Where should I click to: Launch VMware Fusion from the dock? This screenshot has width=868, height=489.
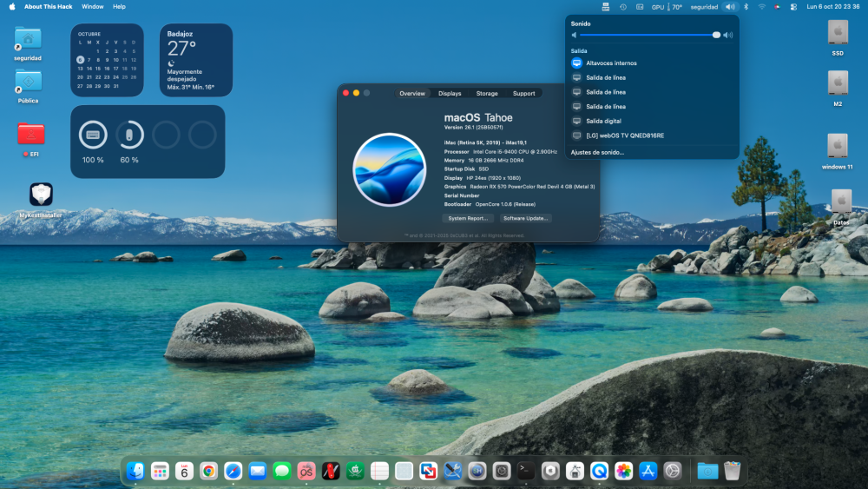pos(428,472)
